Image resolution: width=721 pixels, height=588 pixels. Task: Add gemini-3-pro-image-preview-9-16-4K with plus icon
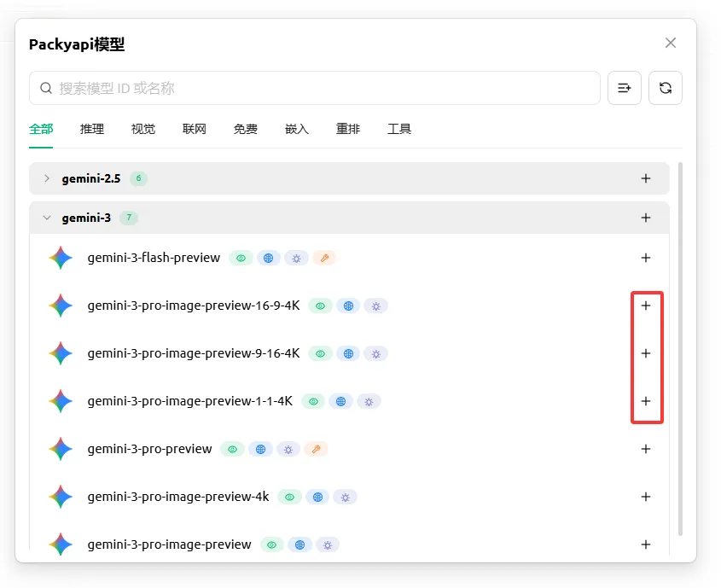pos(646,353)
